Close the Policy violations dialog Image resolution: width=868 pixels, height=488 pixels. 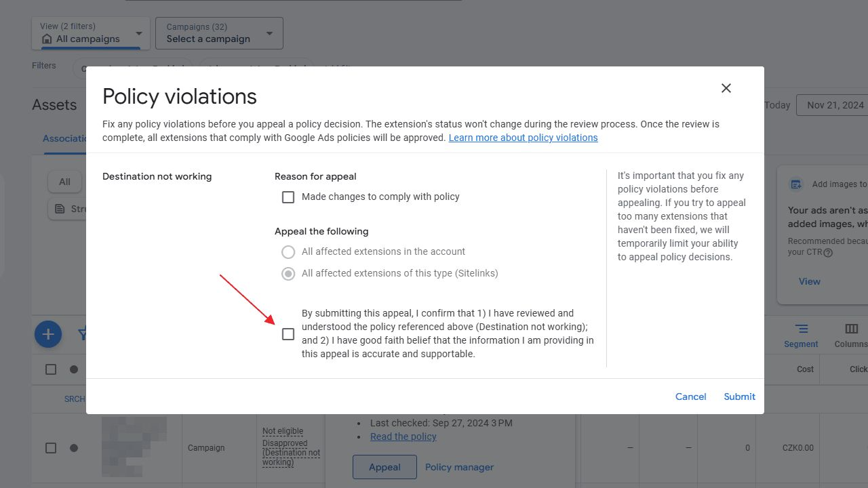tap(726, 88)
